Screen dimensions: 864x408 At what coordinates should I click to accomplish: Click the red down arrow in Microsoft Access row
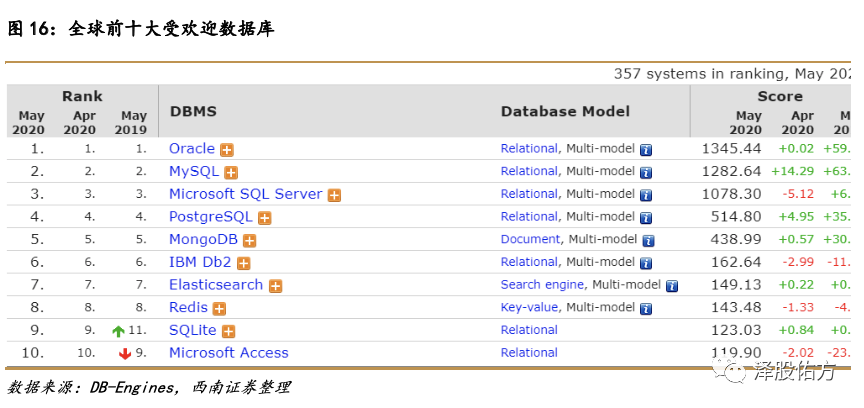point(125,353)
